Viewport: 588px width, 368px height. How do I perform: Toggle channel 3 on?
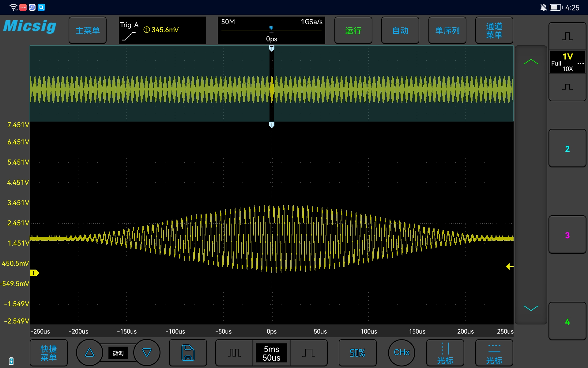click(x=567, y=235)
